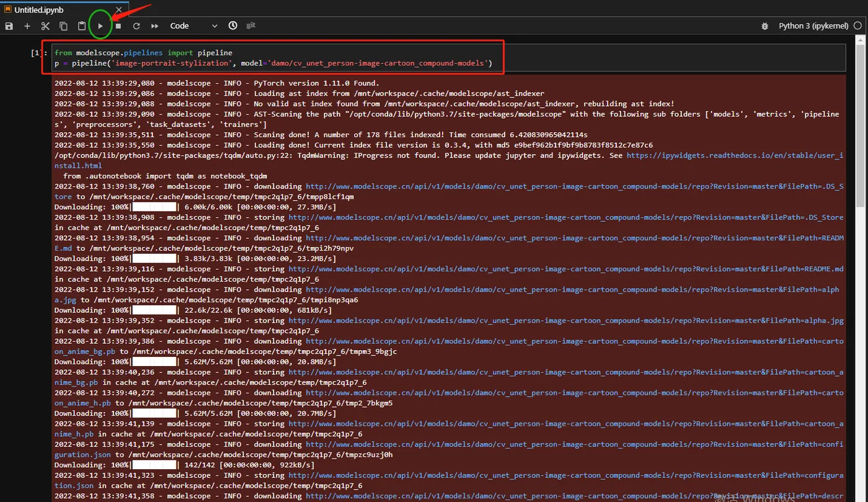Image resolution: width=868 pixels, height=502 pixels.
Task: Click the 5.62M progress bar at 20.8MB/s
Action: (x=154, y=361)
